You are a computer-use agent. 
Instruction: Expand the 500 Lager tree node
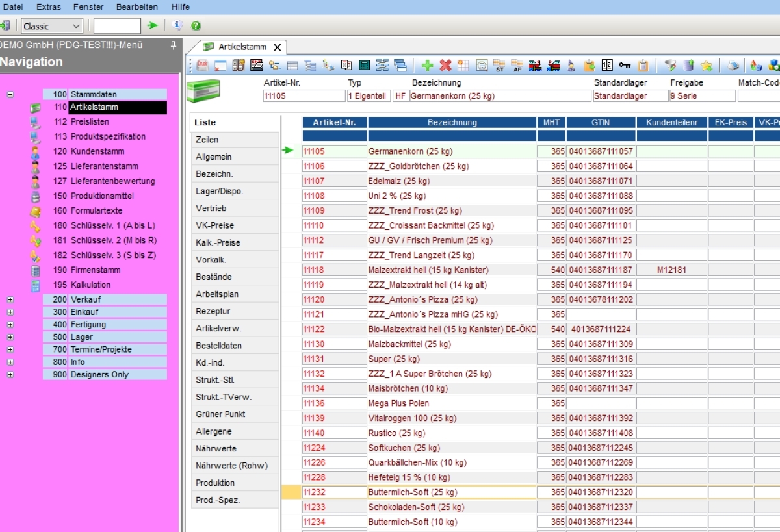pyautogui.click(x=10, y=337)
